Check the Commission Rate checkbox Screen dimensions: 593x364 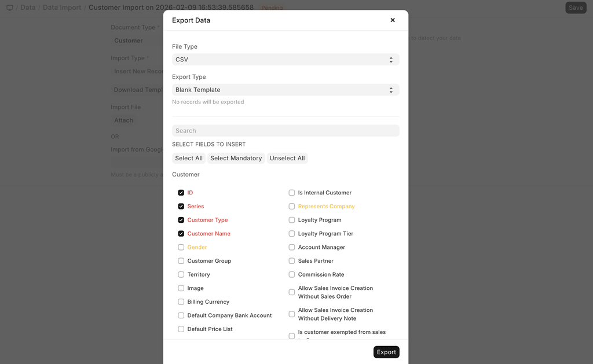click(x=292, y=275)
